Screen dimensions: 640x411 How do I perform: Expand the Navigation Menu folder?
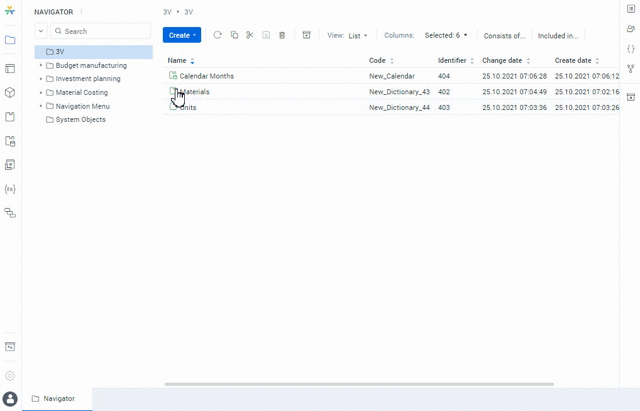click(x=41, y=106)
